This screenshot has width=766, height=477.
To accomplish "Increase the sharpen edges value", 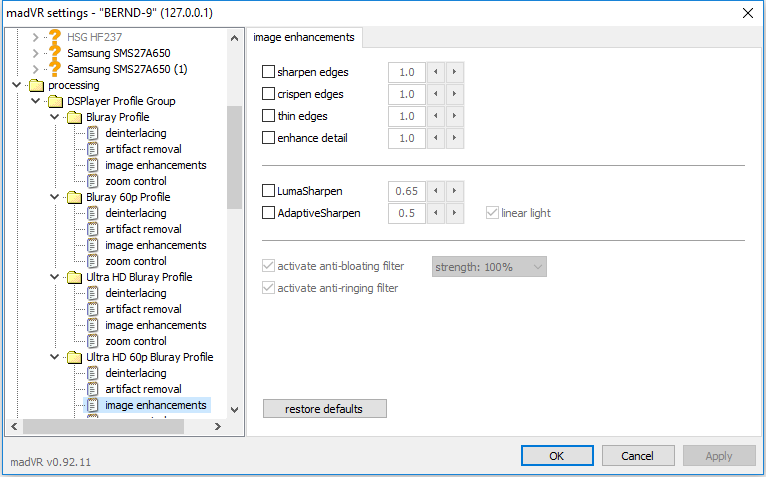I will (x=454, y=72).
